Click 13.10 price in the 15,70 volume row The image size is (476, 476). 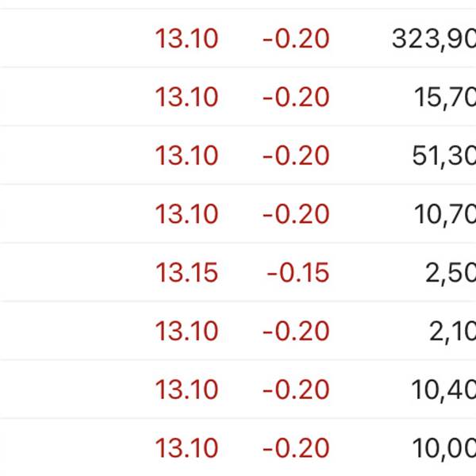[x=186, y=97]
